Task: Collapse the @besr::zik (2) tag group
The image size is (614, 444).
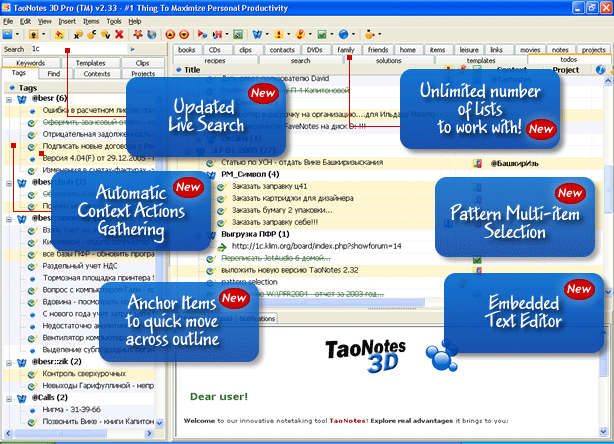Action: click(9, 363)
